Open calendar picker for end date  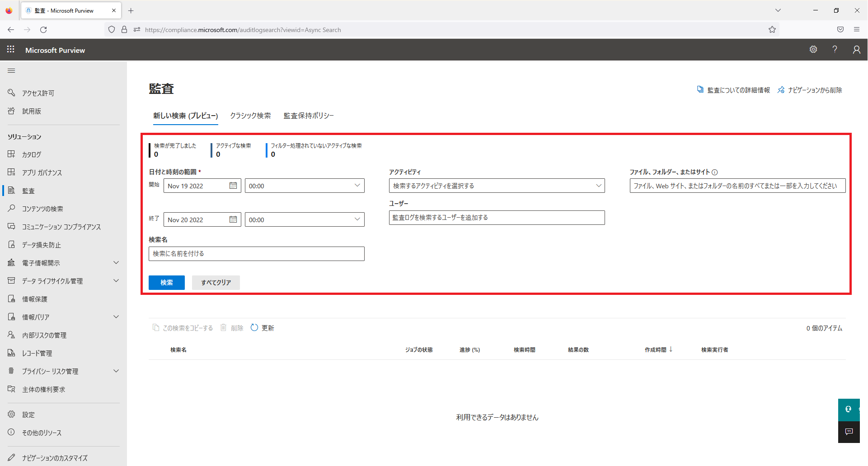(233, 219)
